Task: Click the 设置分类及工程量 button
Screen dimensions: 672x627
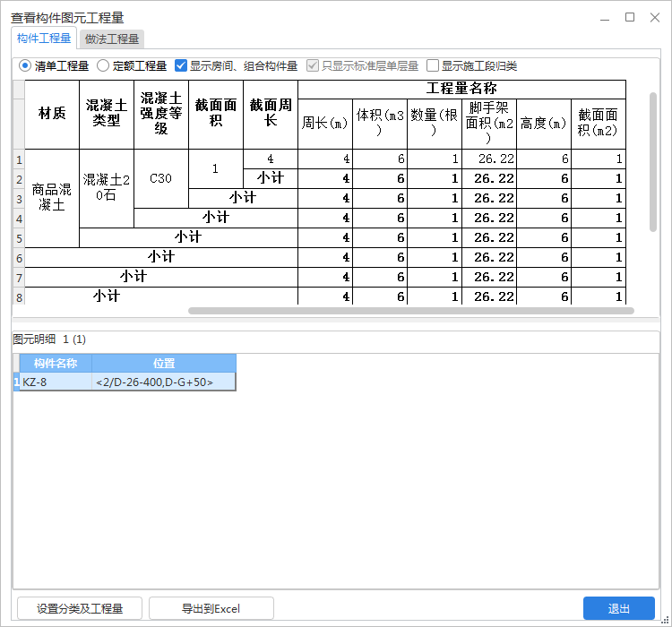Action: pos(80,608)
